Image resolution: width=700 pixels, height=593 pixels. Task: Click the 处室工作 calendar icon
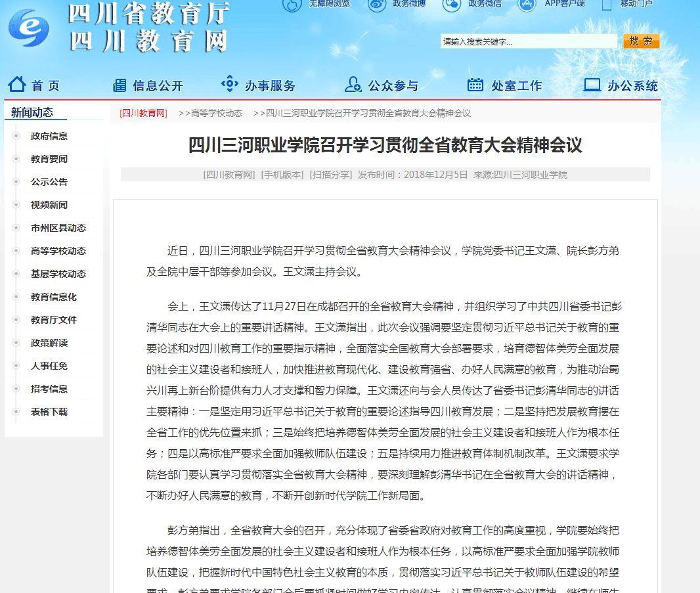point(475,85)
